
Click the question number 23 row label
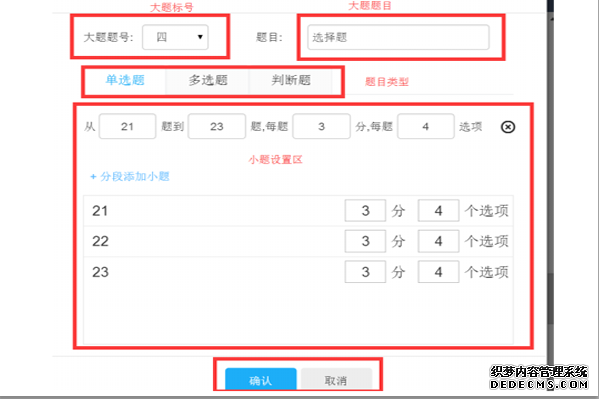100,272
